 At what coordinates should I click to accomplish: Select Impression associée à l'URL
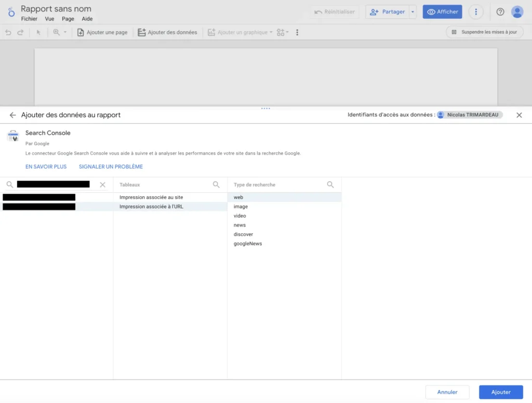click(170, 206)
